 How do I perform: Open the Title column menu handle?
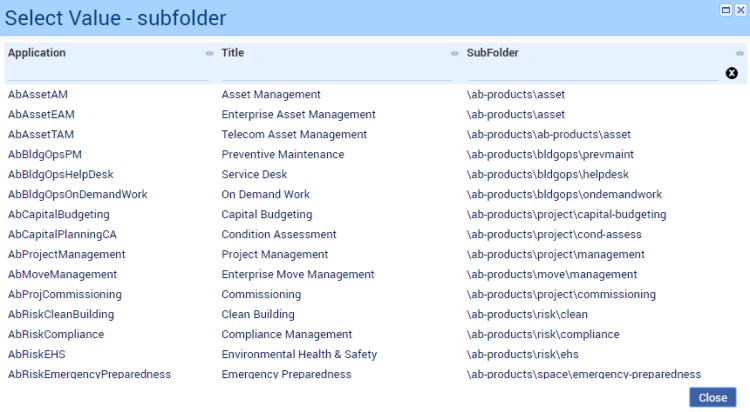point(455,54)
